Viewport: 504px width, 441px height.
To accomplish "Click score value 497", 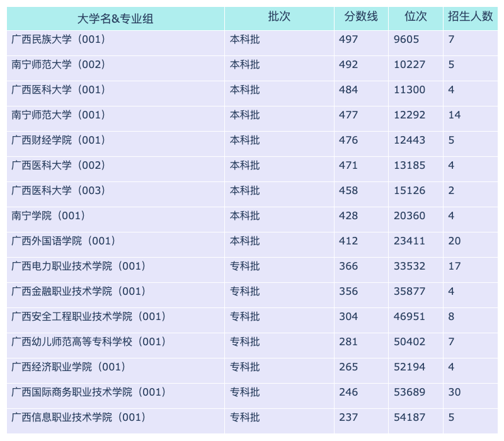I will (348, 39).
